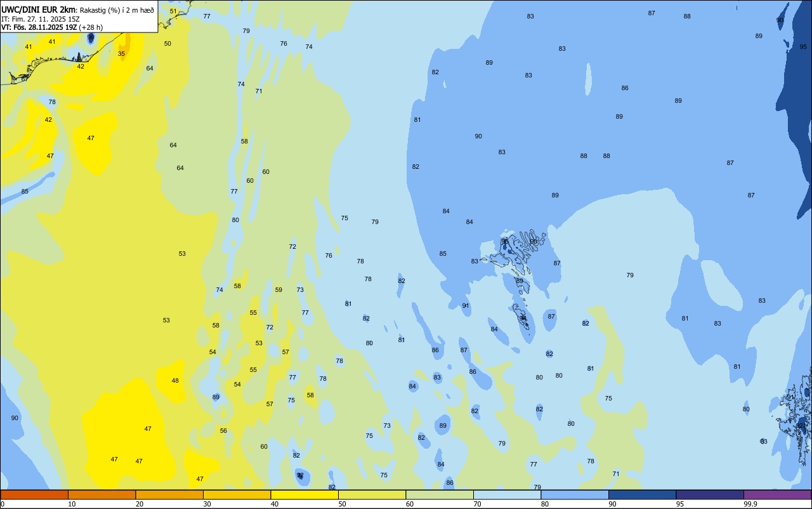This screenshot has width=812, height=509.
Task: Click the '30' legend tick label
Action: click(x=207, y=504)
